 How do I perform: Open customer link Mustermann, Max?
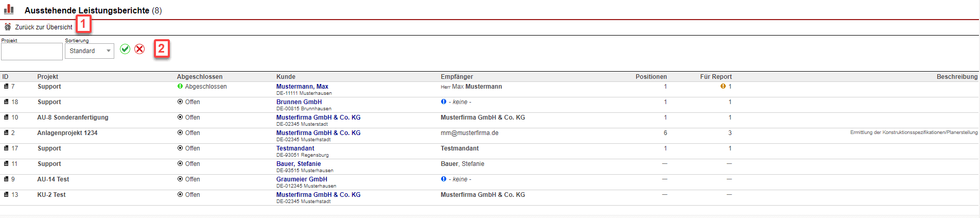pyautogui.click(x=302, y=87)
